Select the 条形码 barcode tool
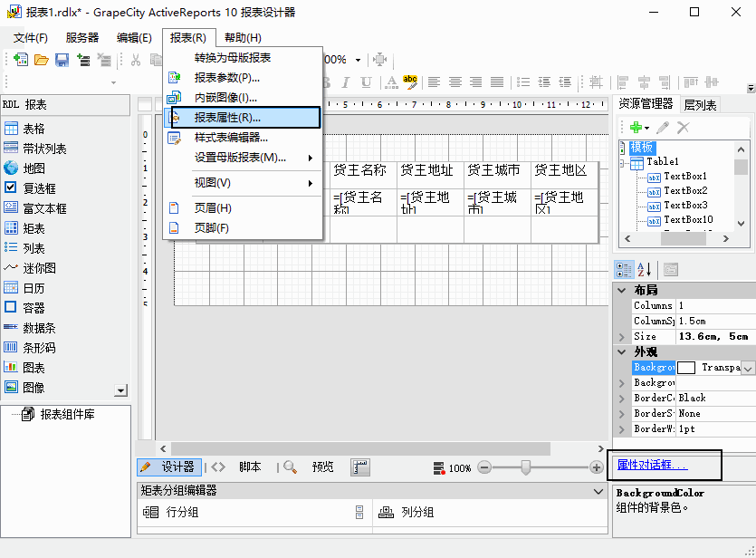 coord(39,348)
